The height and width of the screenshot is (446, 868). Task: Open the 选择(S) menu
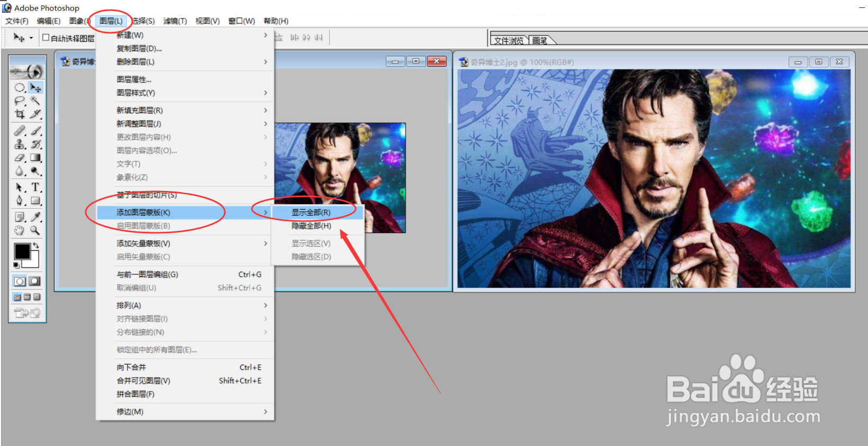(143, 21)
